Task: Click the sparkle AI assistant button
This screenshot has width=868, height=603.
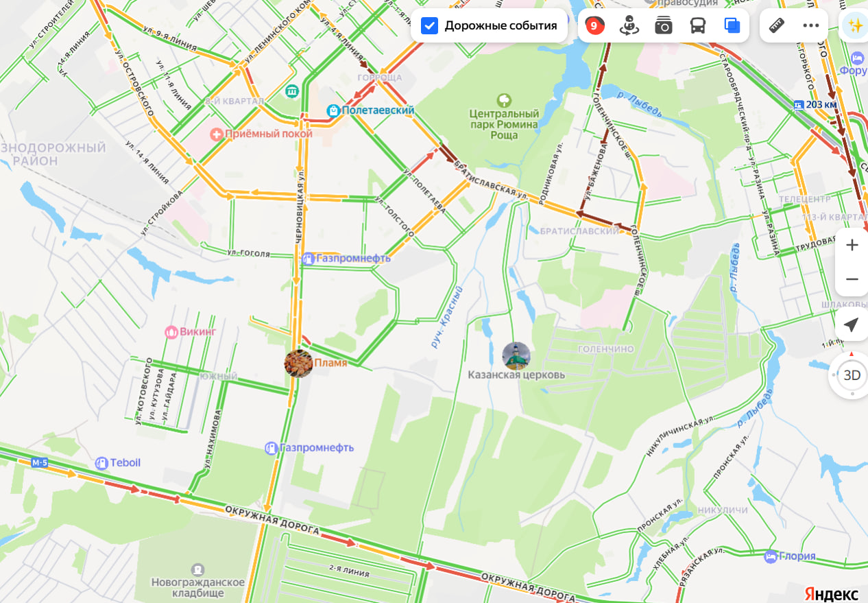Action: [855, 26]
